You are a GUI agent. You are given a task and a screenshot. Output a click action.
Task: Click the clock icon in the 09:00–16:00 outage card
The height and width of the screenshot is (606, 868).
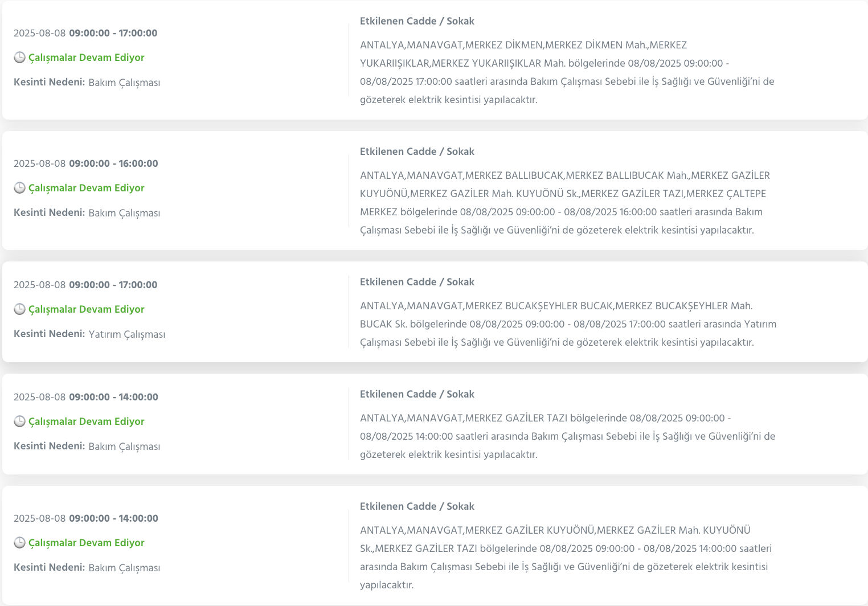click(19, 188)
